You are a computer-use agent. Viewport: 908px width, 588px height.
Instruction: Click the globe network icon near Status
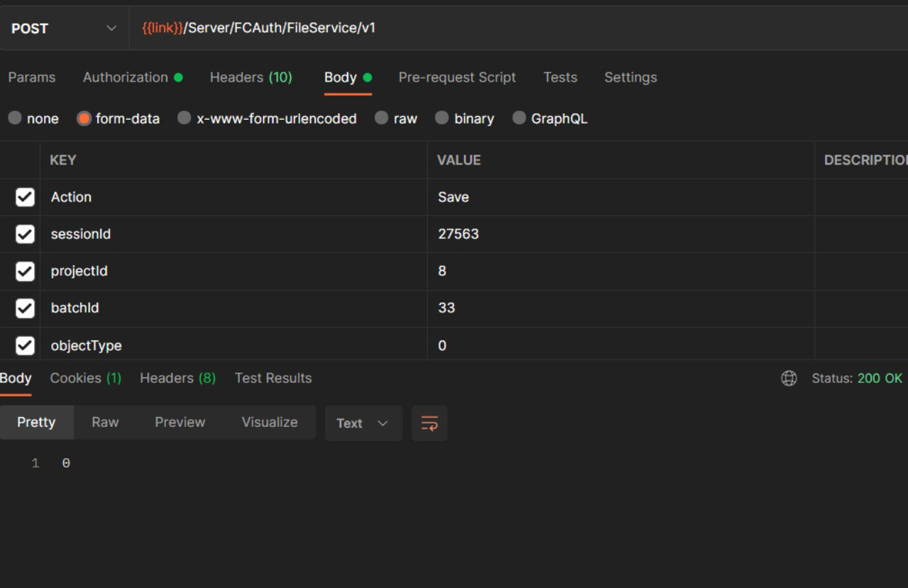click(789, 379)
